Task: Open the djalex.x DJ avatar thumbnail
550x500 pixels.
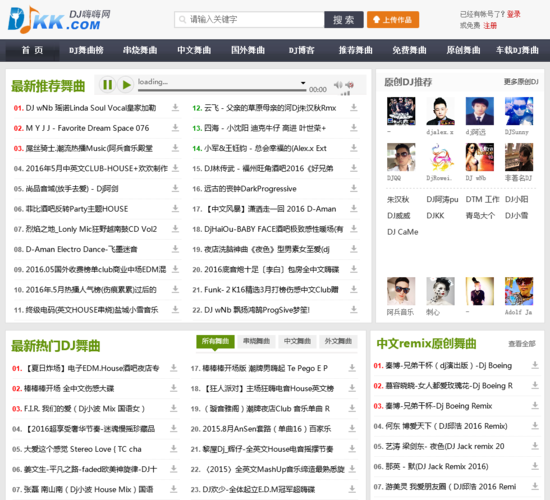Action: (x=440, y=111)
